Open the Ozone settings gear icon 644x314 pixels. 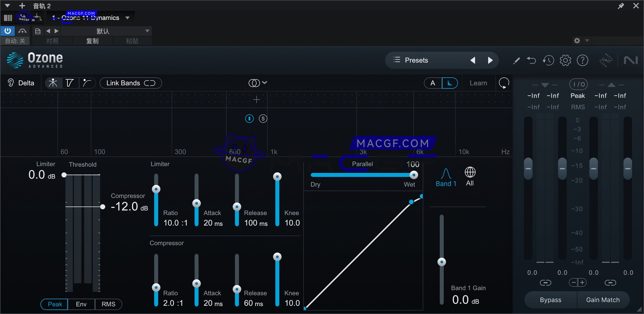[565, 60]
